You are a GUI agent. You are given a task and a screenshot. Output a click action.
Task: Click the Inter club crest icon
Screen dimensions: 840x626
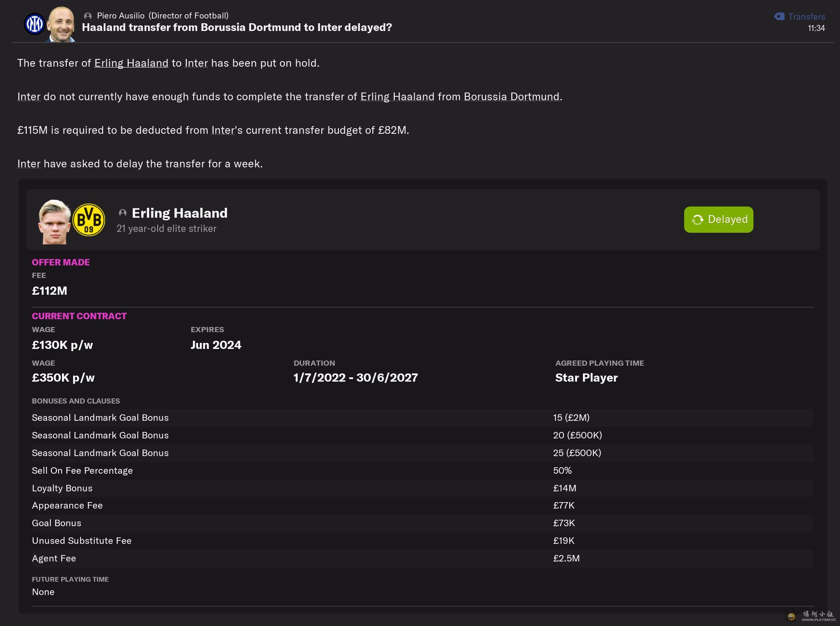coord(34,24)
